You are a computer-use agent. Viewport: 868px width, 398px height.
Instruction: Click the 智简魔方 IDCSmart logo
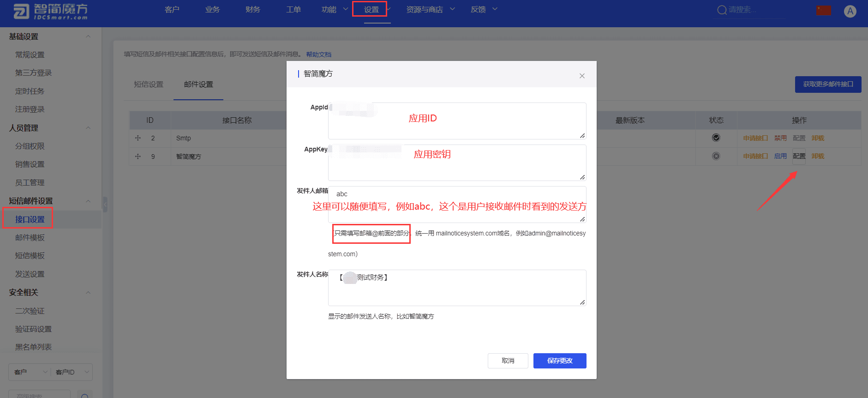[50, 12]
